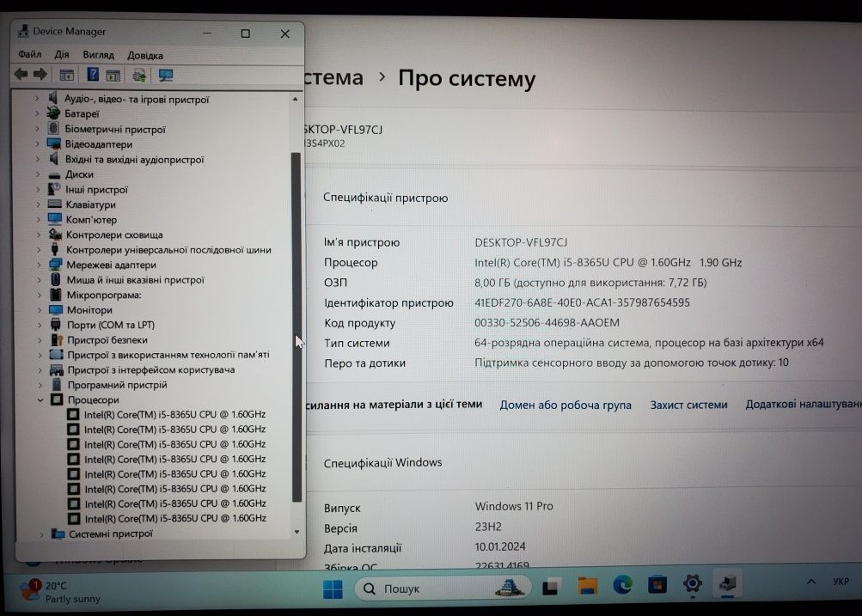Click the Update driver printer-like toolbar icon

coord(139,75)
